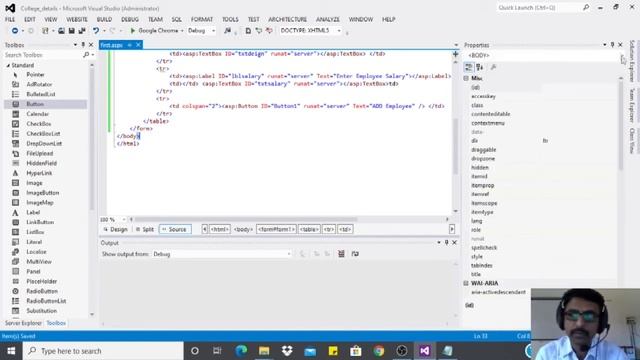Open the zoom percentage dropdown in editor
640x360 pixels.
[x=124, y=220]
